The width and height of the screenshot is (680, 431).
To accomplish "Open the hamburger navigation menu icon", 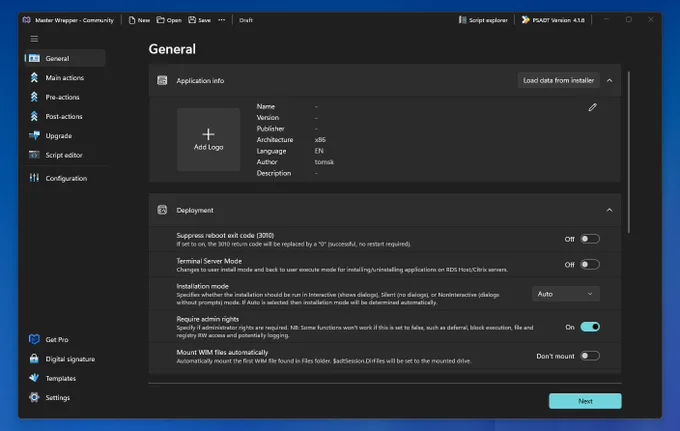I will (34, 39).
